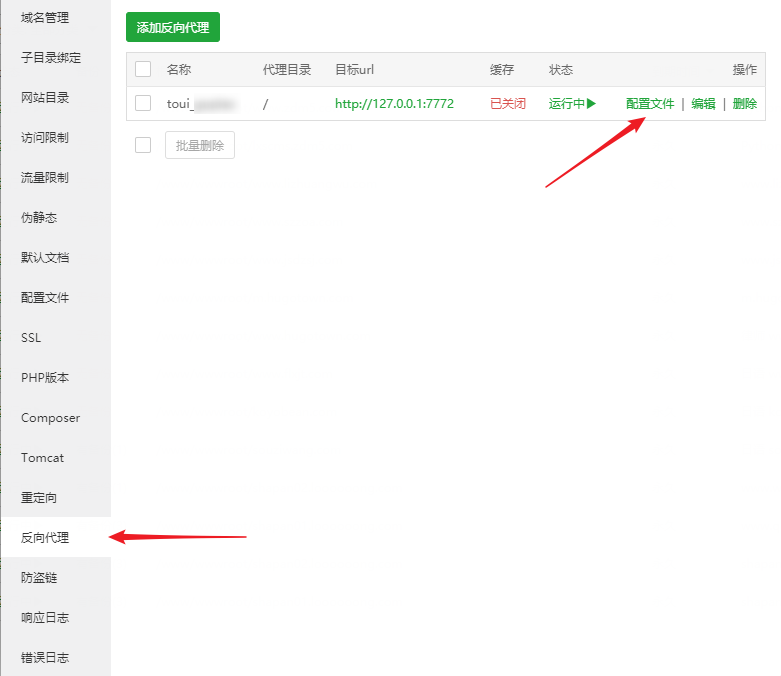View the 响应日志 section
Viewport: 781px width, 676px height.
coord(45,618)
